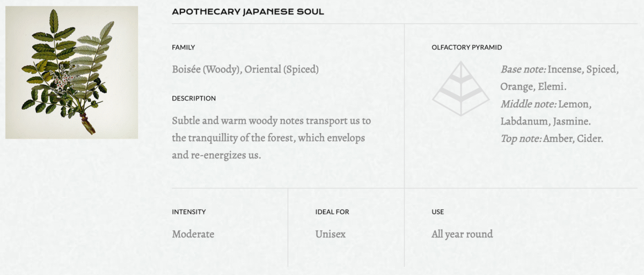
Task: Click the Unisex value
Action: [x=331, y=234]
